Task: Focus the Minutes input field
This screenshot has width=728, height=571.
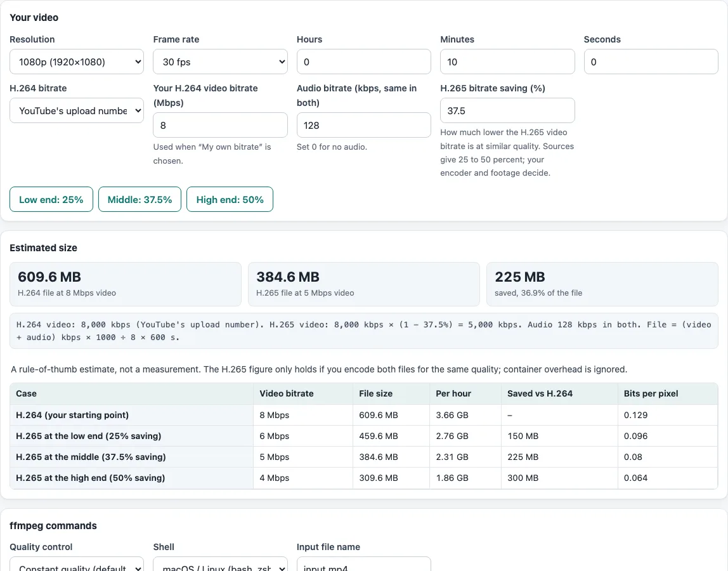Action: (x=507, y=62)
